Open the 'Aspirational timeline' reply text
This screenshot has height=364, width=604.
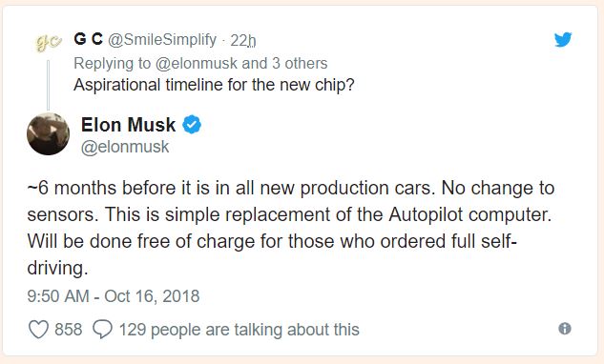click(214, 85)
